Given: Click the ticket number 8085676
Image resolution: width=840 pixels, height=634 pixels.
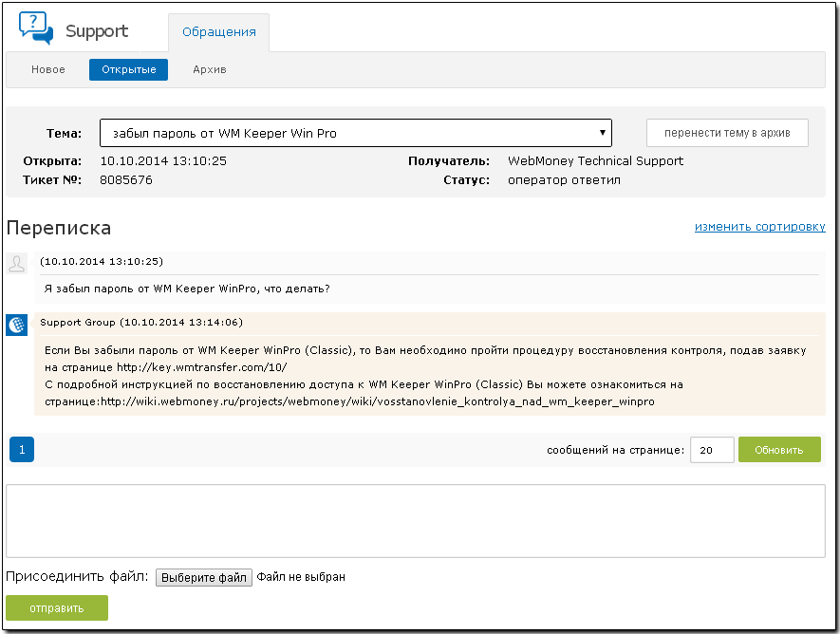Looking at the screenshot, I should 126,180.
